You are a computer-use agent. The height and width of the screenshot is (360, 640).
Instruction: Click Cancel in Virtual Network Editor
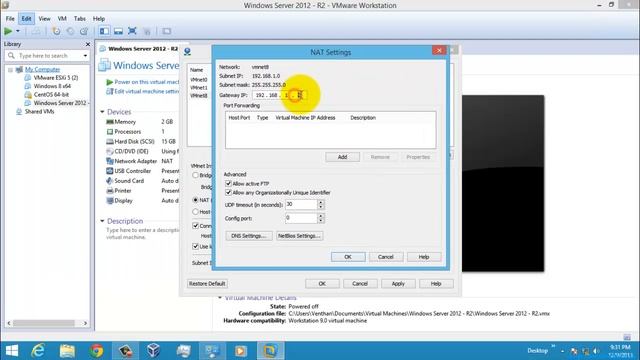click(360, 284)
